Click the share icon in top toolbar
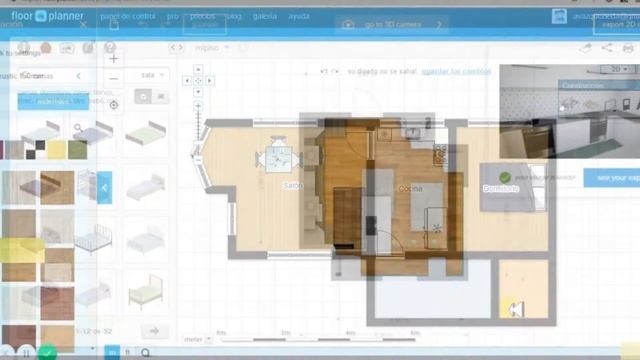640x360 pixels. pos(607,48)
